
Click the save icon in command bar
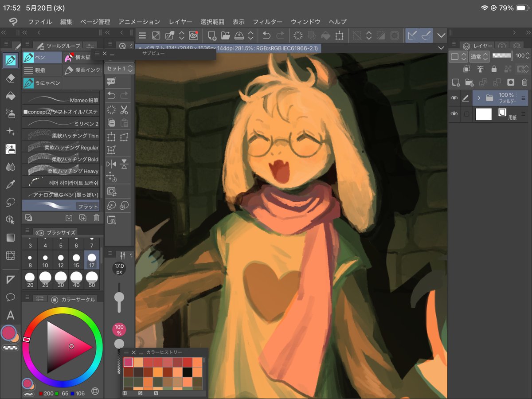[239, 35]
